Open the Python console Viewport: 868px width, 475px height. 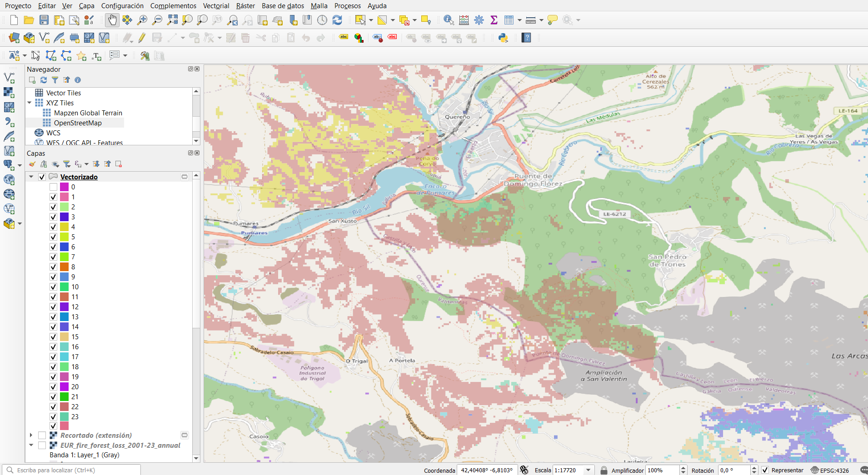503,38
